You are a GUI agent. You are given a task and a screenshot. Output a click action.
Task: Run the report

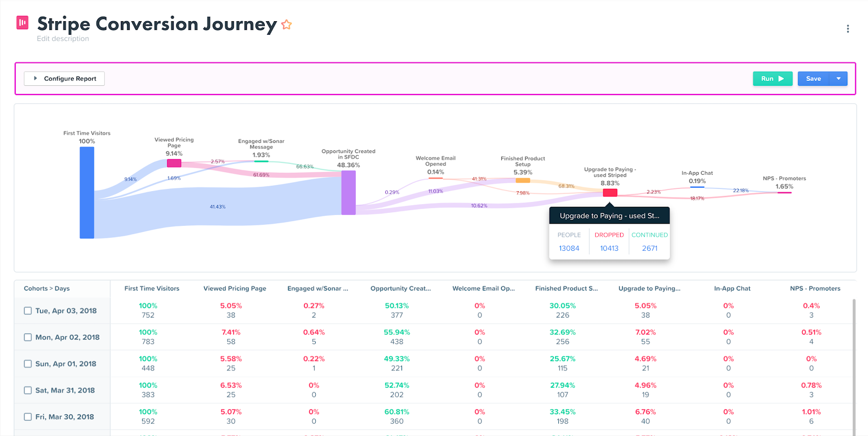pos(773,79)
